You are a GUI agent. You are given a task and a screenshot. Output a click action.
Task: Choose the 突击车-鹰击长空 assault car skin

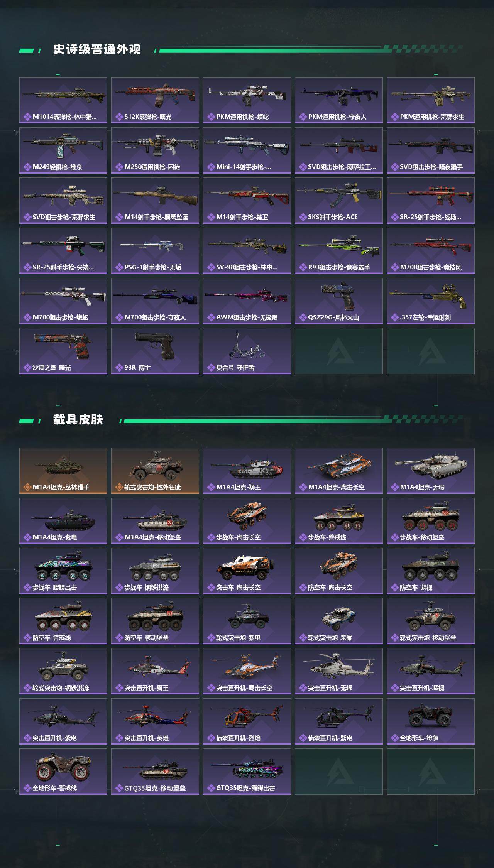tap(247, 571)
